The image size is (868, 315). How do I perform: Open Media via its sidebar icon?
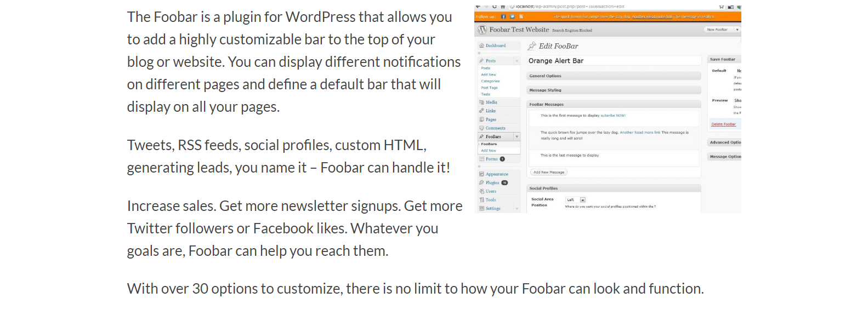point(481,102)
